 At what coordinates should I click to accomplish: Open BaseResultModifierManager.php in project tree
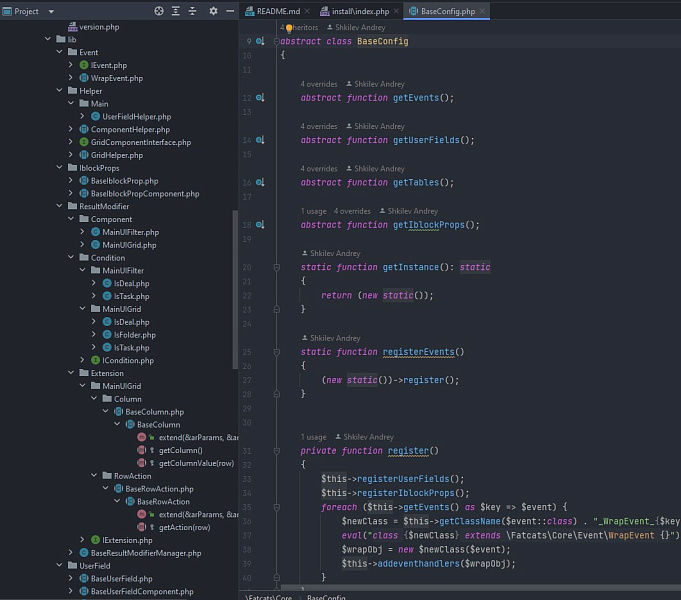click(x=145, y=552)
